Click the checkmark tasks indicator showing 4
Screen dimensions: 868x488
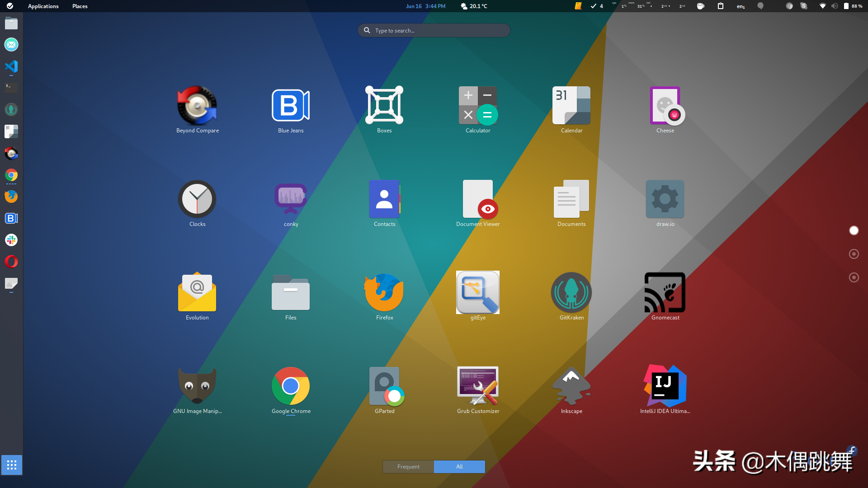coord(597,6)
